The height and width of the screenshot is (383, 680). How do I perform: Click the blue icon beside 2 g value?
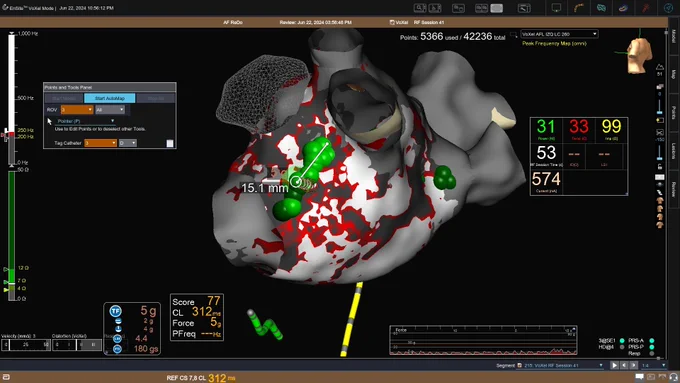[x=118, y=321]
